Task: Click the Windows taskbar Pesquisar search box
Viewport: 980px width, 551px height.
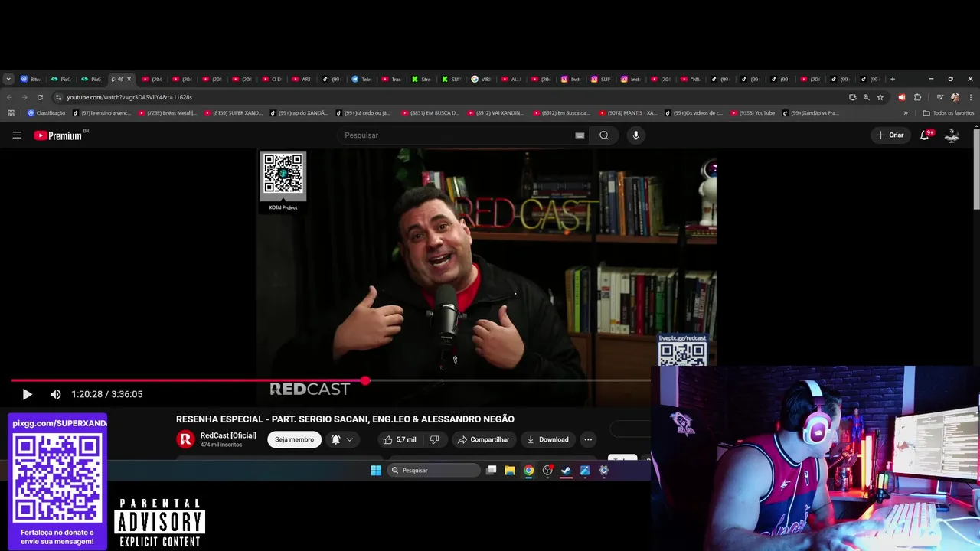Action: 434,471
